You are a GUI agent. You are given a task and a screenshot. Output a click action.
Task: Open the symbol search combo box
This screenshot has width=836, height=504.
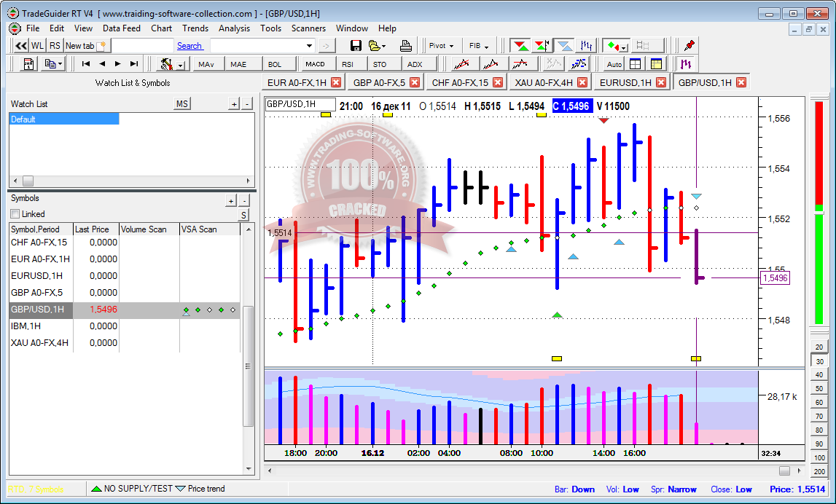[310, 46]
